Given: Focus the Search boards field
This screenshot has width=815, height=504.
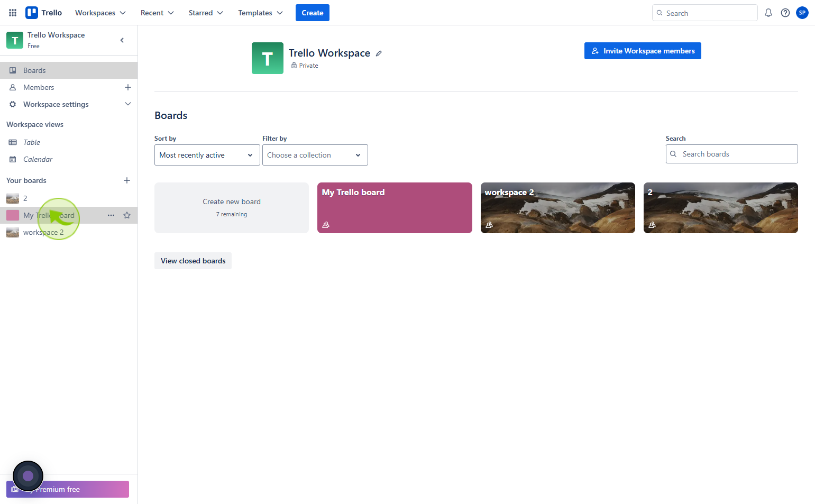Looking at the screenshot, I should click(x=732, y=154).
